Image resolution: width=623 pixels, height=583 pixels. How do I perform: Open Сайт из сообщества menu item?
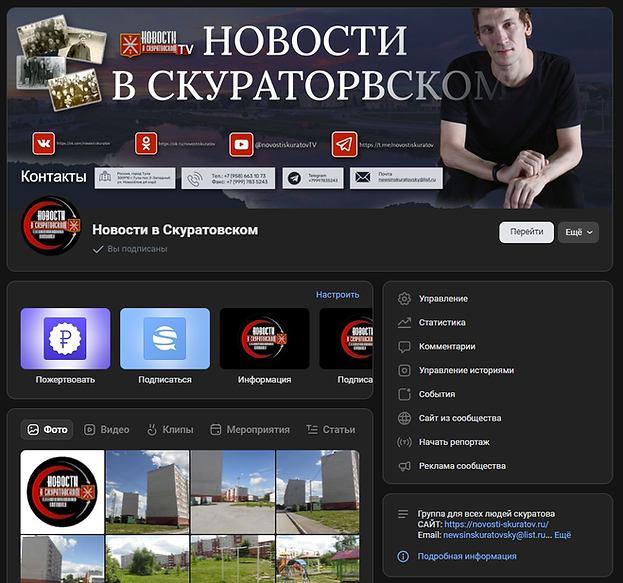click(x=497, y=418)
